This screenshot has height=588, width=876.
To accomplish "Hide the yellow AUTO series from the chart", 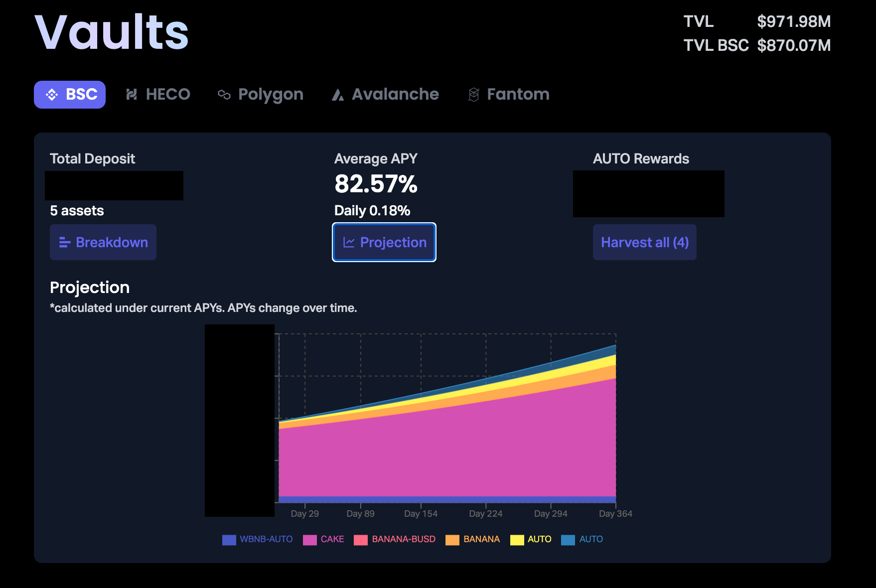I will coord(540,539).
